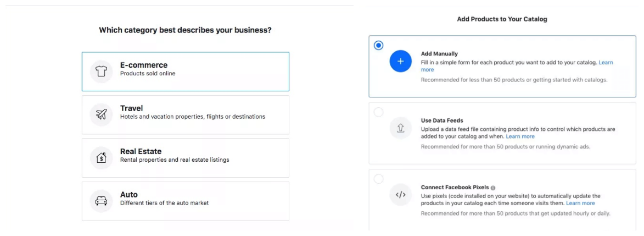The width and height of the screenshot is (644, 236).
Task: Click the E-commerce t-shirt icon
Action: (101, 72)
